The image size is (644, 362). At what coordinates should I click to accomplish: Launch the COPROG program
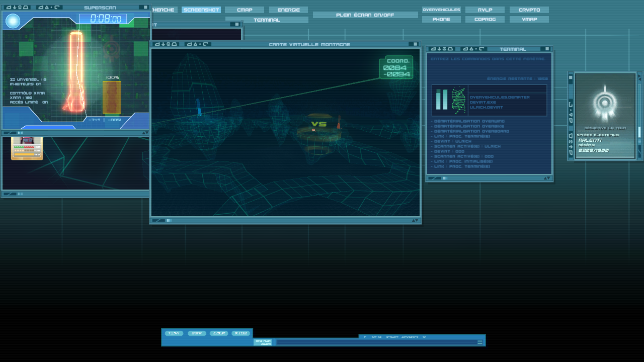tap(485, 20)
